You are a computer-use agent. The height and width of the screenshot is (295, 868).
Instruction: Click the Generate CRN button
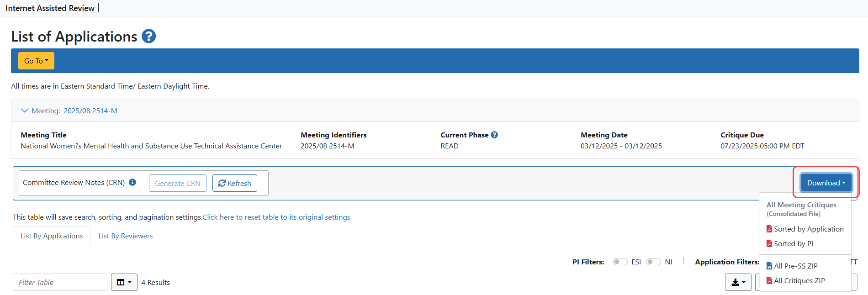coord(178,183)
